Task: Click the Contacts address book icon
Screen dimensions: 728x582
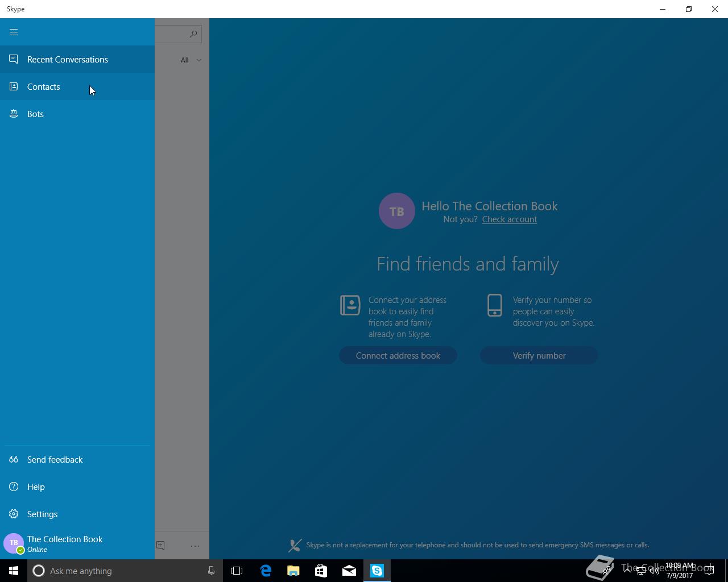Action: 14,86
